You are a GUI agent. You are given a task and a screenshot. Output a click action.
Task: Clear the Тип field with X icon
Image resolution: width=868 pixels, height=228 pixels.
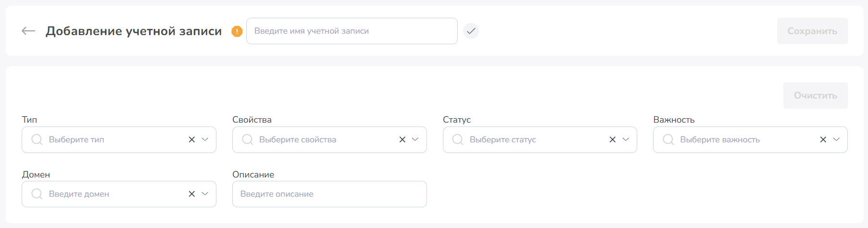click(x=192, y=139)
